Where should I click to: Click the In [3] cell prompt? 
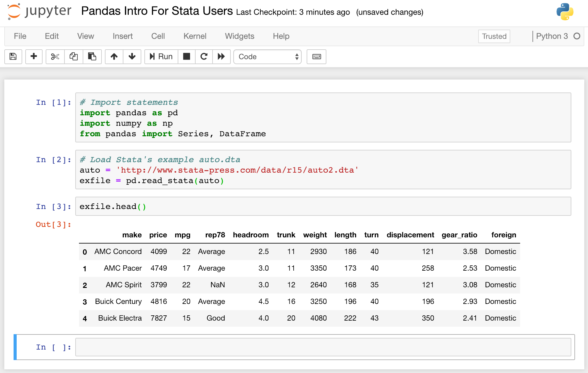pyautogui.click(x=53, y=207)
